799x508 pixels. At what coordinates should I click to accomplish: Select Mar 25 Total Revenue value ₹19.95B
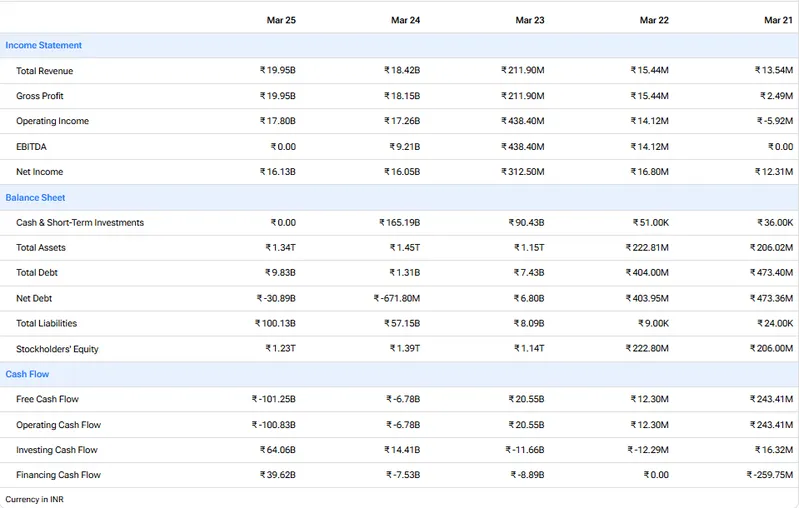point(278,70)
